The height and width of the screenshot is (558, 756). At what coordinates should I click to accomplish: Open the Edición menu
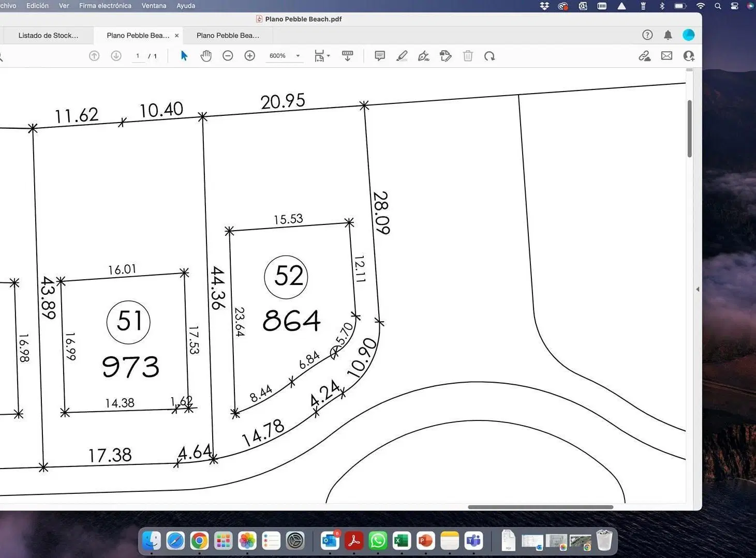coord(37,6)
